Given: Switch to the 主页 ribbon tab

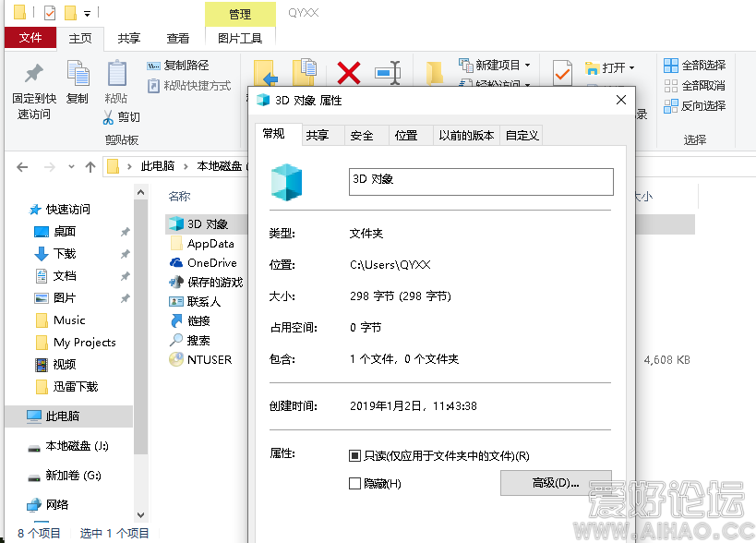Looking at the screenshot, I should [x=80, y=38].
